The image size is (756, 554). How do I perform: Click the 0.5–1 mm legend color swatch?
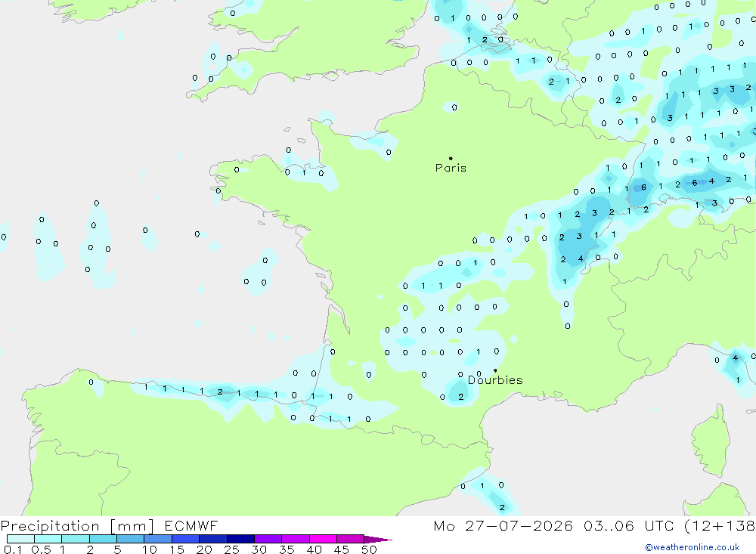tap(48, 539)
